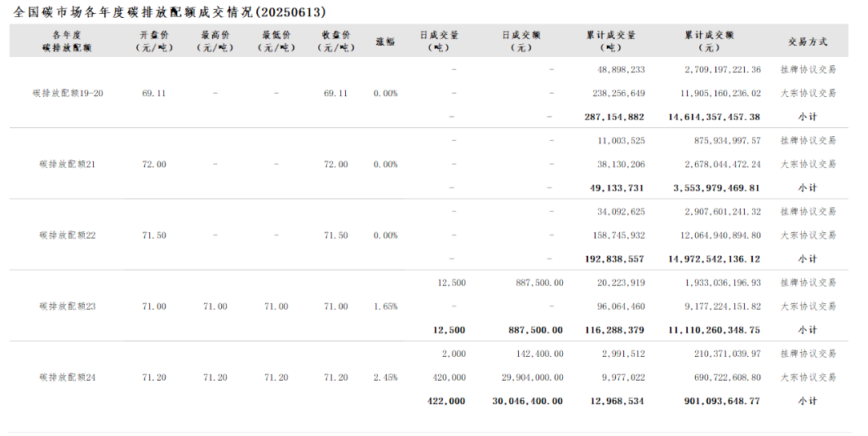The height and width of the screenshot is (436, 868).
Task: Select the 1.65% change value
Action: (x=386, y=306)
